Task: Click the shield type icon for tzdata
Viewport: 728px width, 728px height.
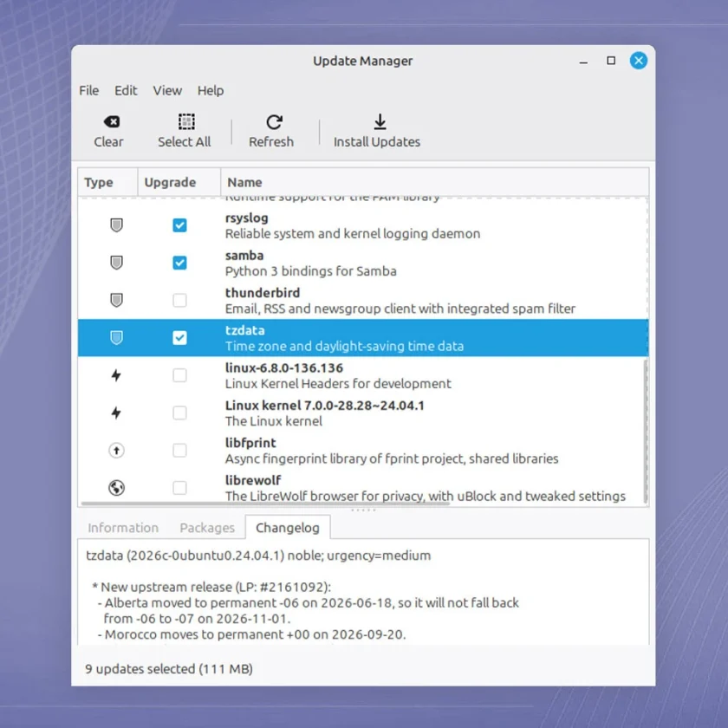Action: point(116,337)
